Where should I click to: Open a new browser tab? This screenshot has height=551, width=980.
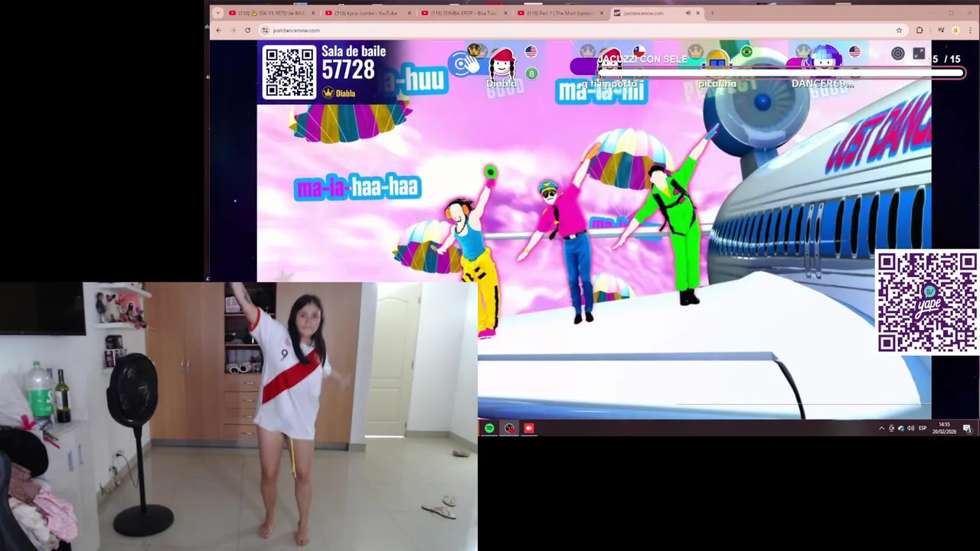712,13
